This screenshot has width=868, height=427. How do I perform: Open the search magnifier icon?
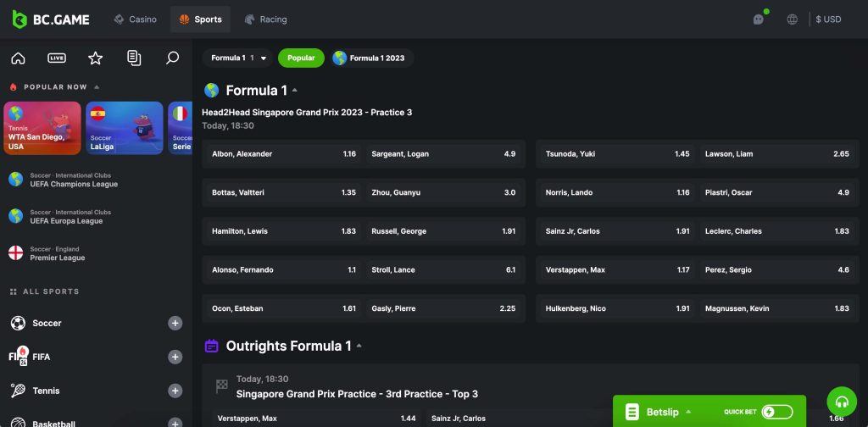click(x=173, y=58)
